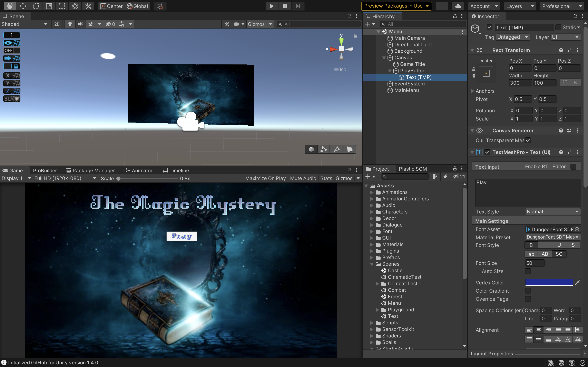Viewport: 588px width, 367px height.
Task: Open the Layers dropdown
Action: 519,6
